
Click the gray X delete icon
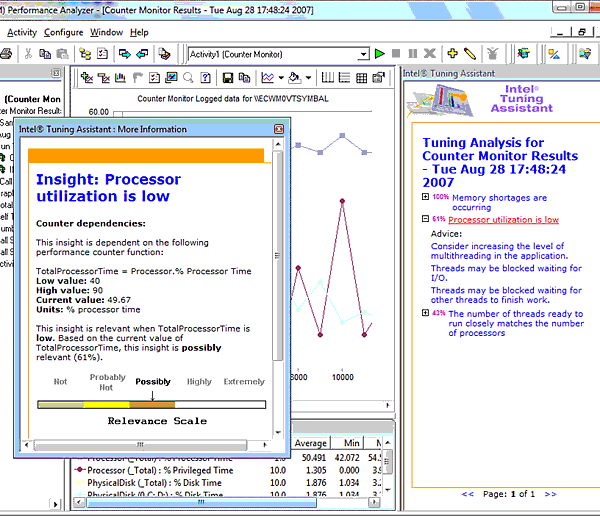430,54
